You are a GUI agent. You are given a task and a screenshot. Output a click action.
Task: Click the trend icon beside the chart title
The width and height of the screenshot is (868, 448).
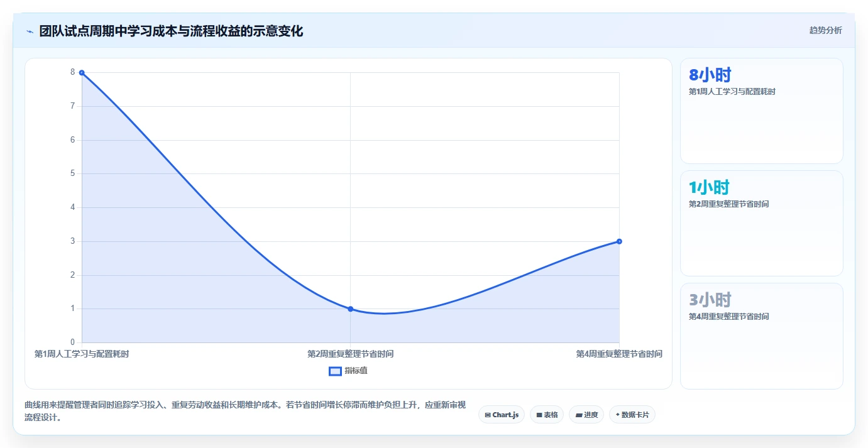click(30, 31)
